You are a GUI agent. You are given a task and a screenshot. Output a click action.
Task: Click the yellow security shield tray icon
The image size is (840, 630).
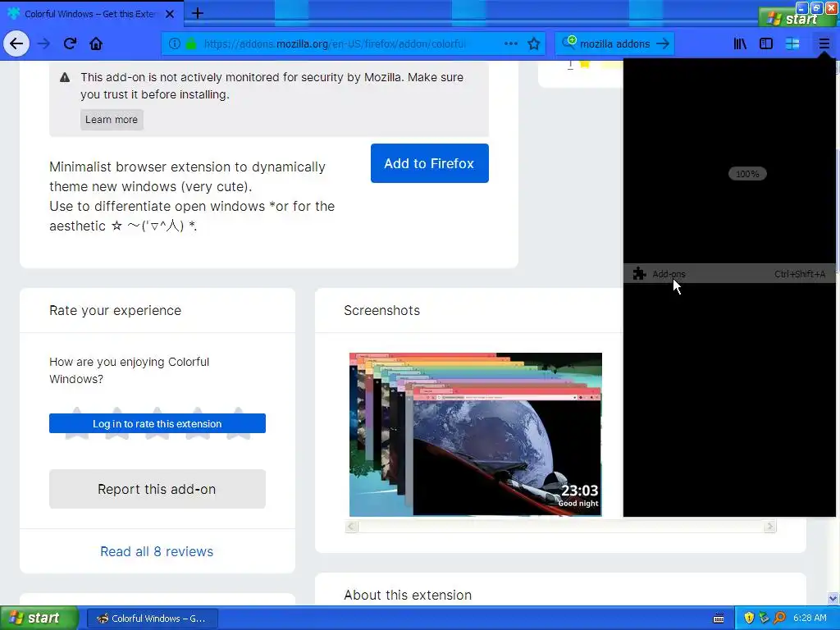[749, 619]
